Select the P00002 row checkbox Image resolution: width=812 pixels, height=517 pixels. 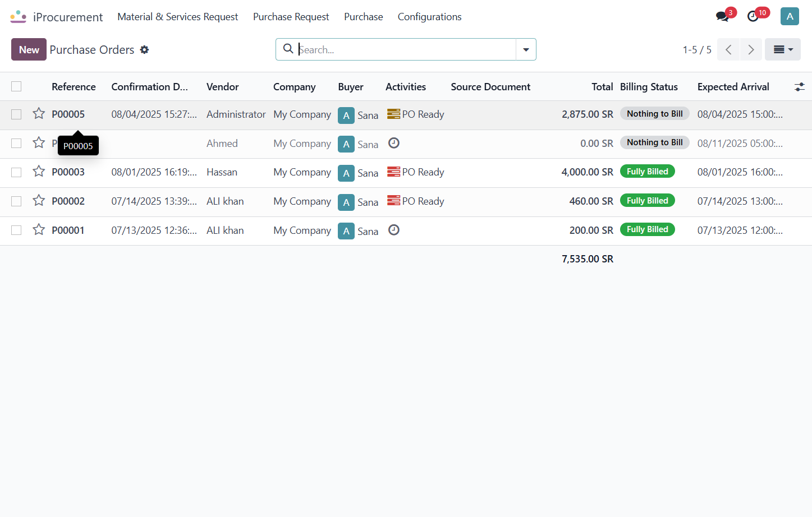click(x=16, y=201)
